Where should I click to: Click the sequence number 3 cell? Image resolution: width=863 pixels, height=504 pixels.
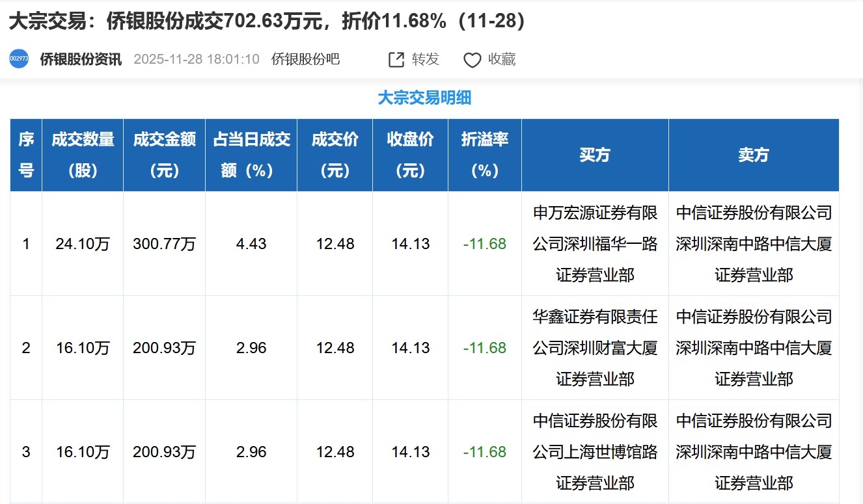click(26, 452)
